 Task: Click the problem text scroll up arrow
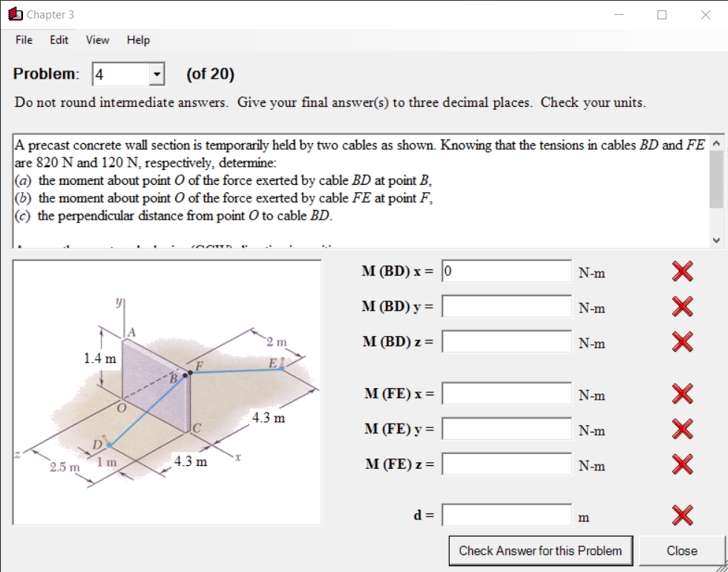[x=716, y=142]
